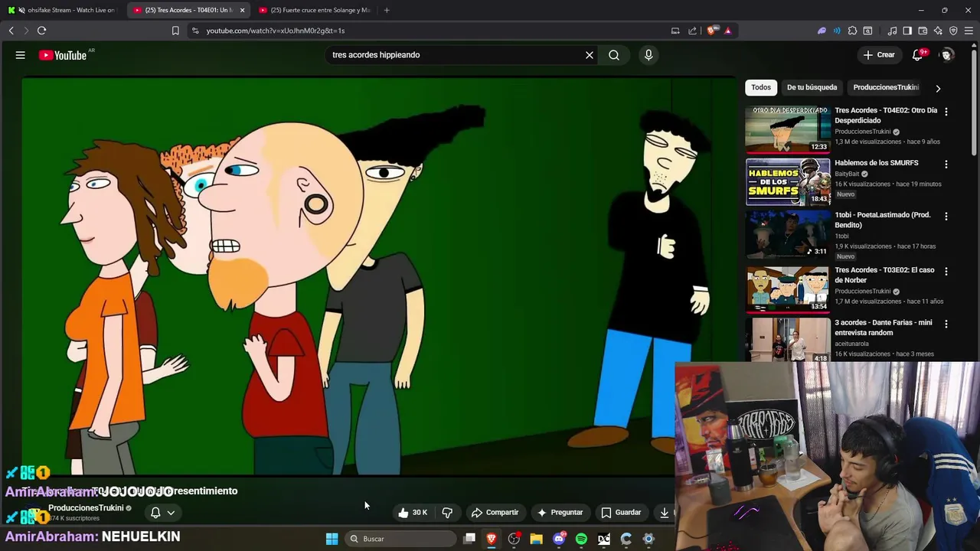Select the De tu búsqueda chip

[x=812, y=87]
